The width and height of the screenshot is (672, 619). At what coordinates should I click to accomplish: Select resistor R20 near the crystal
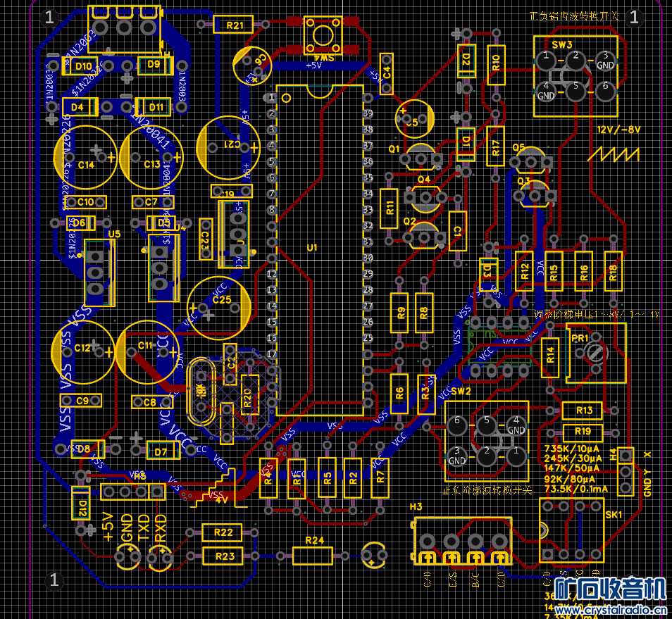250,395
